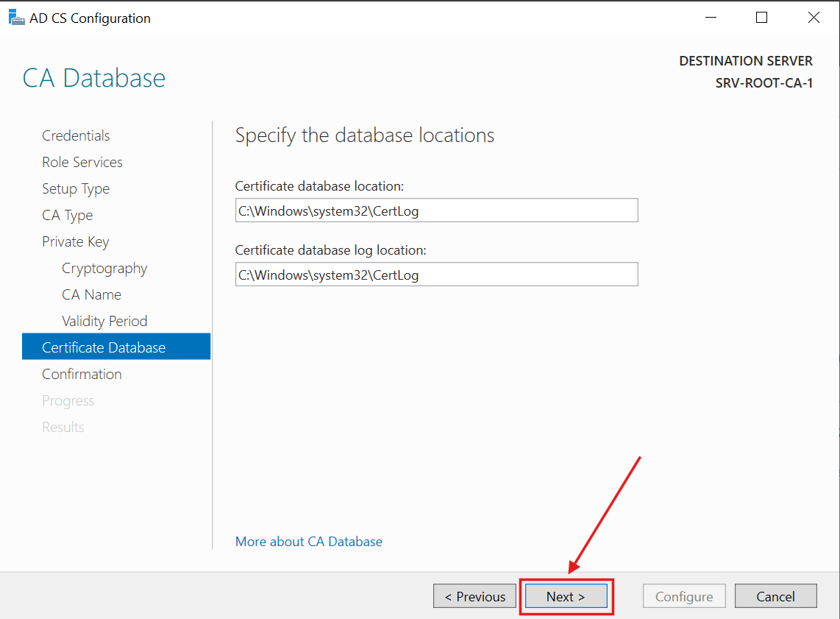Open the More about CA Database link

pyautogui.click(x=308, y=541)
